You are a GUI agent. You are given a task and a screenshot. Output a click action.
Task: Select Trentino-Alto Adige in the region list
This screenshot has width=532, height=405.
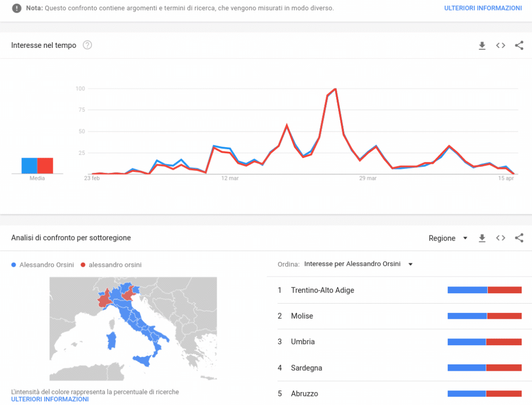coord(322,290)
